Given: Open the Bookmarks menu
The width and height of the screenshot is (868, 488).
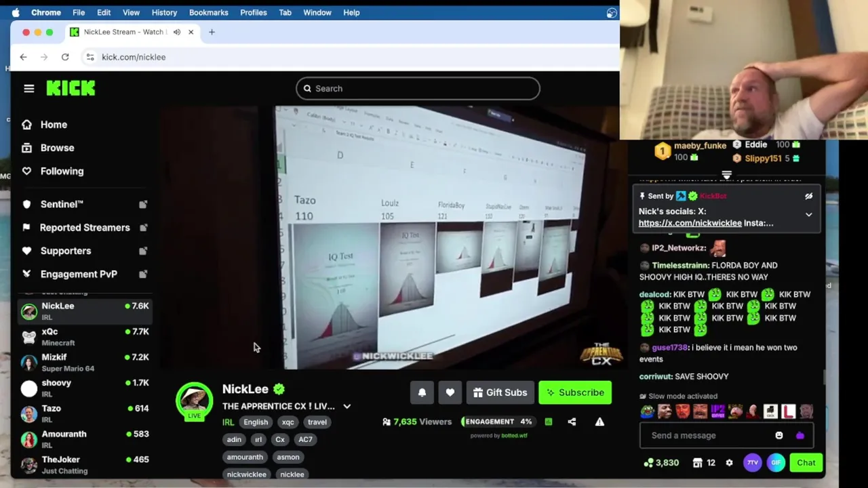Looking at the screenshot, I should [x=209, y=12].
